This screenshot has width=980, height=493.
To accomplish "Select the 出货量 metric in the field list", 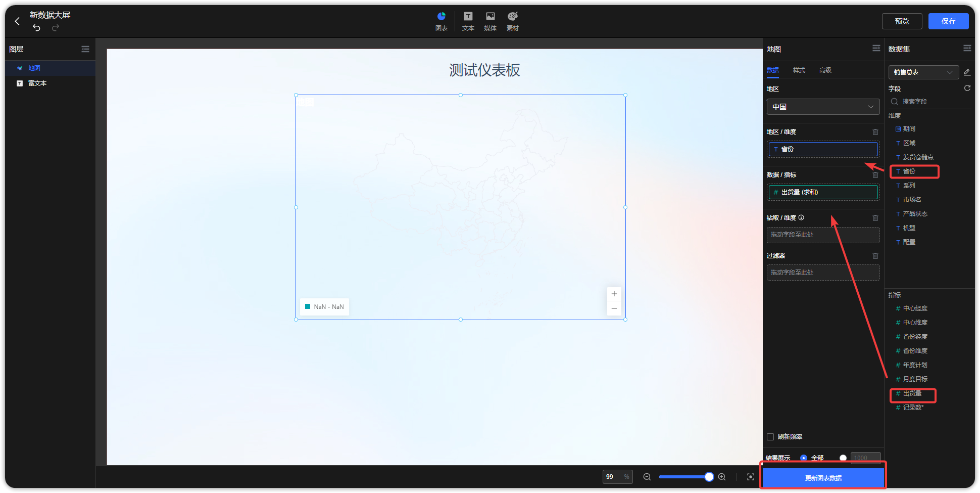I will click(x=912, y=393).
